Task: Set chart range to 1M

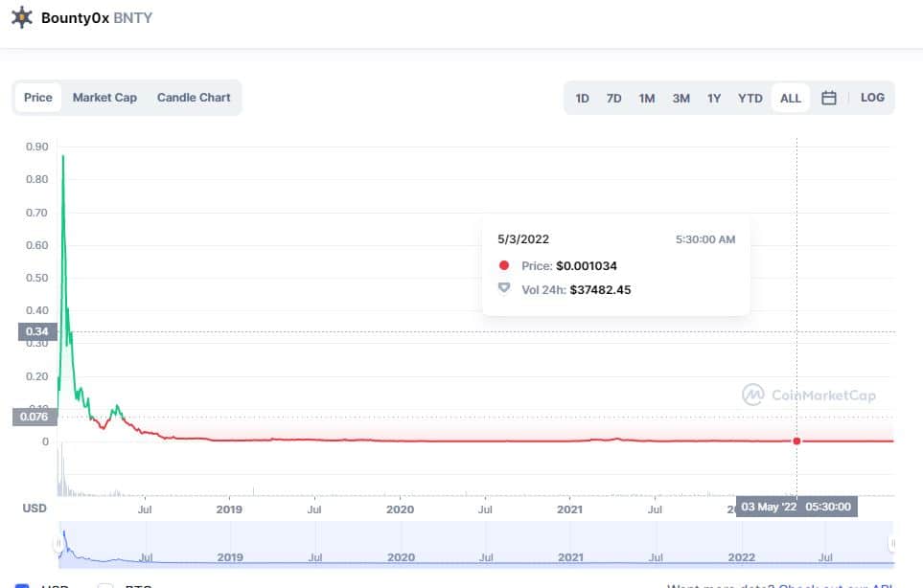Action: [x=647, y=99]
